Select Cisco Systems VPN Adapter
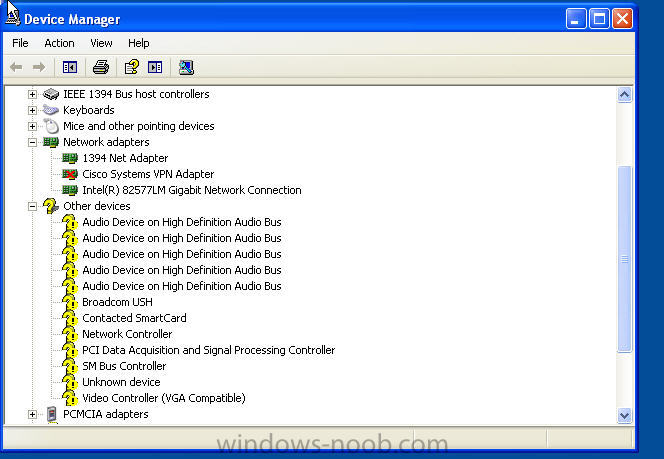This screenshot has width=664, height=459. coord(148,174)
